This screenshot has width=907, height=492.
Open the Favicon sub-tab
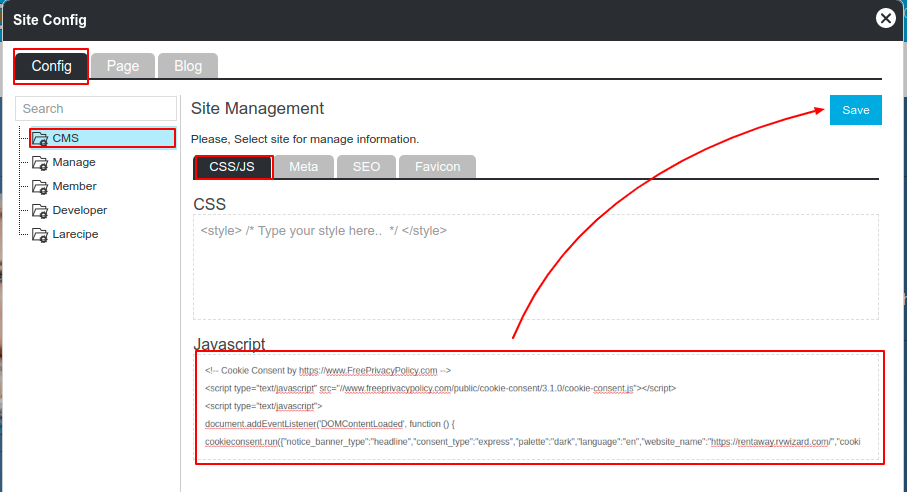click(x=437, y=167)
